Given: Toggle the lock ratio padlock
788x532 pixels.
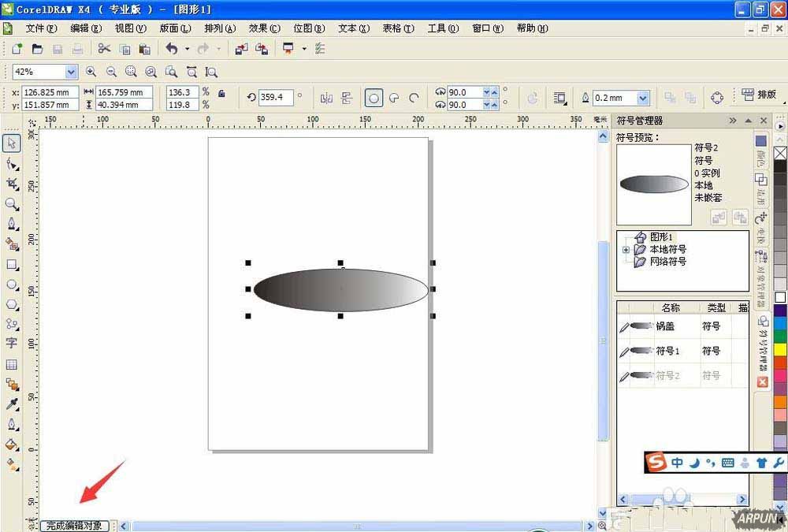Looking at the screenshot, I should tap(222, 94).
